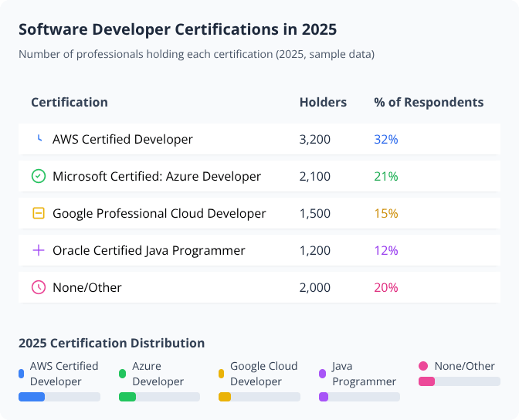The image size is (519, 420).
Task: Click the purple plus icon for Oracle Java Programmer
Action: click(x=39, y=250)
